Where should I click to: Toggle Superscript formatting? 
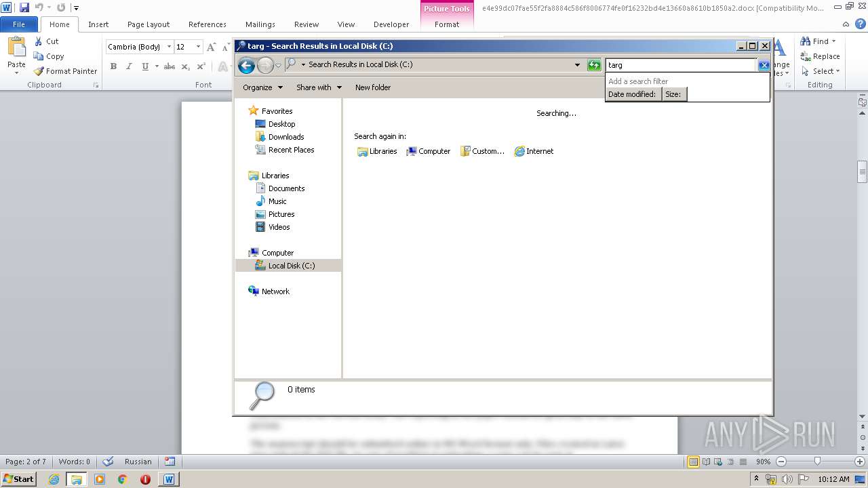coord(201,66)
